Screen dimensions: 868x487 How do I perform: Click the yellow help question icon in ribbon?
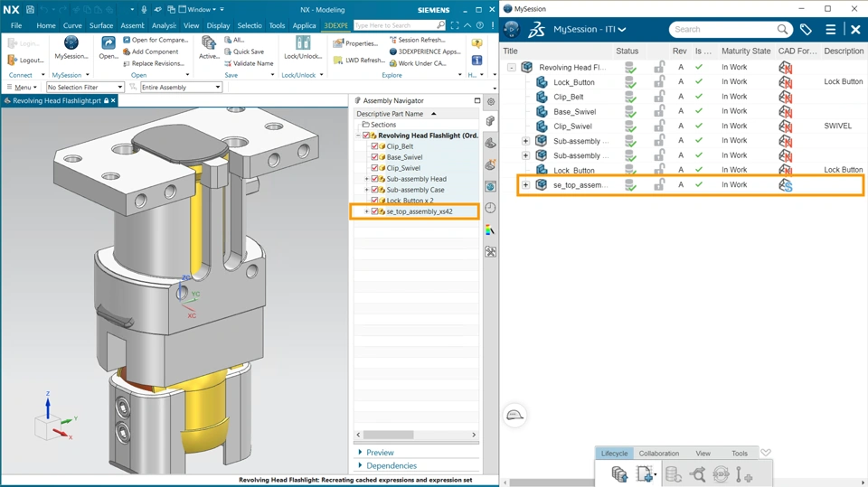click(476, 43)
